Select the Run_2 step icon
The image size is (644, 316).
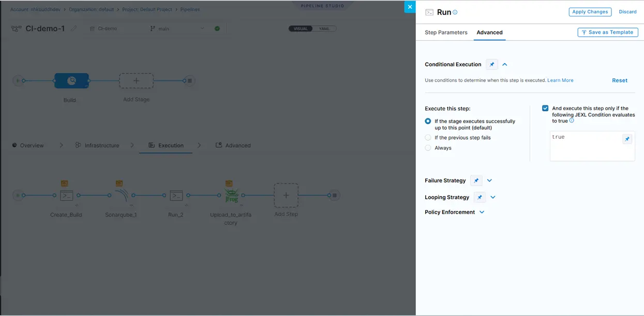176,195
